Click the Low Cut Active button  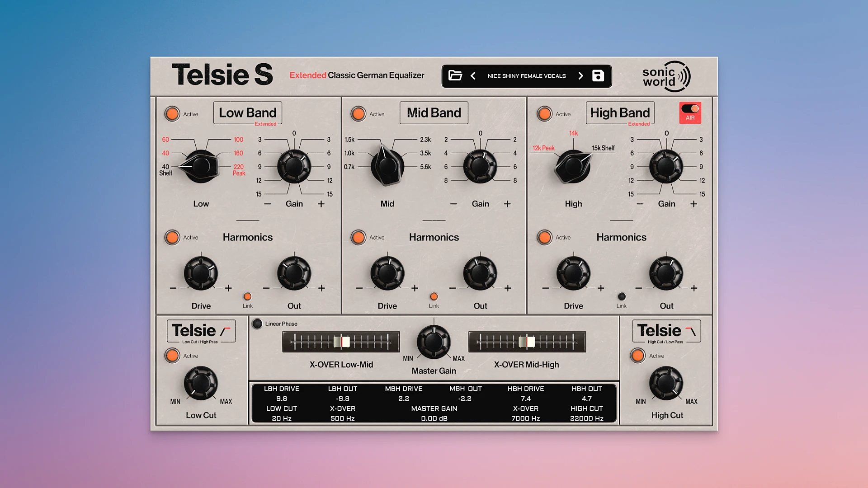[x=172, y=356]
